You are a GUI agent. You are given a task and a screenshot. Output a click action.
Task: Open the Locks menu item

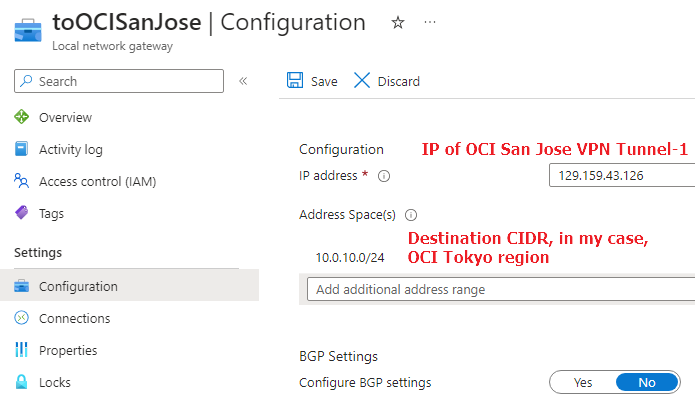[55, 382]
